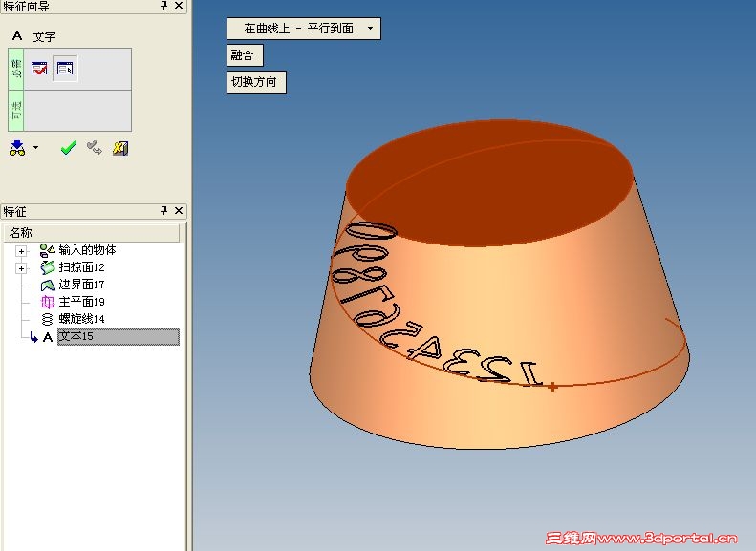Close the 特征 panel
The height and width of the screenshot is (551, 756).
click(x=179, y=210)
